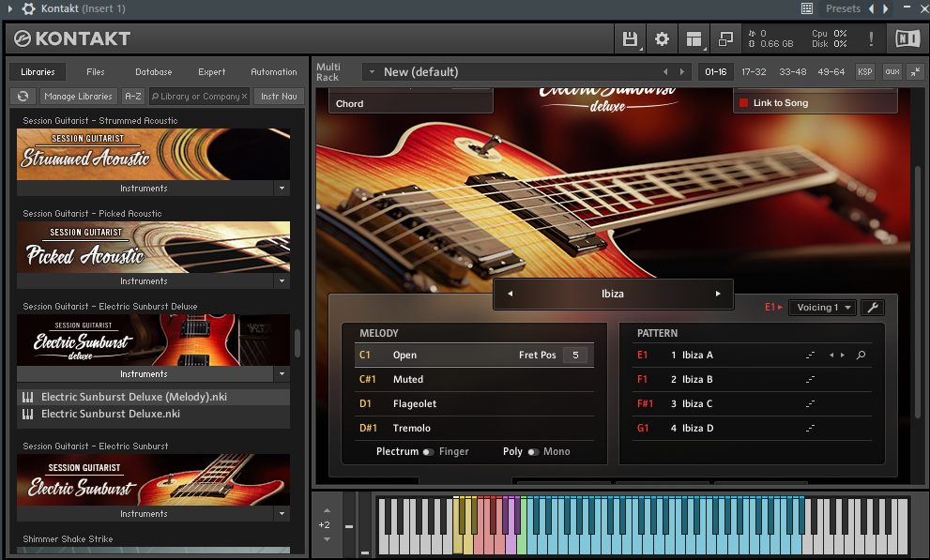This screenshot has width=930, height=560.
Task: Select the Ibiza A pattern row
Action: [754, 355]
